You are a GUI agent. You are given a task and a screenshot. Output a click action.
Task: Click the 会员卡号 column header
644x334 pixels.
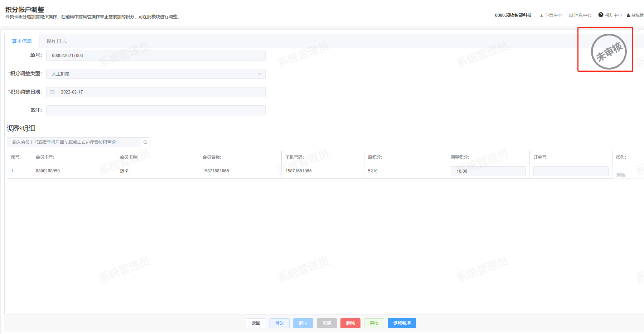click(x=45, y=157)
